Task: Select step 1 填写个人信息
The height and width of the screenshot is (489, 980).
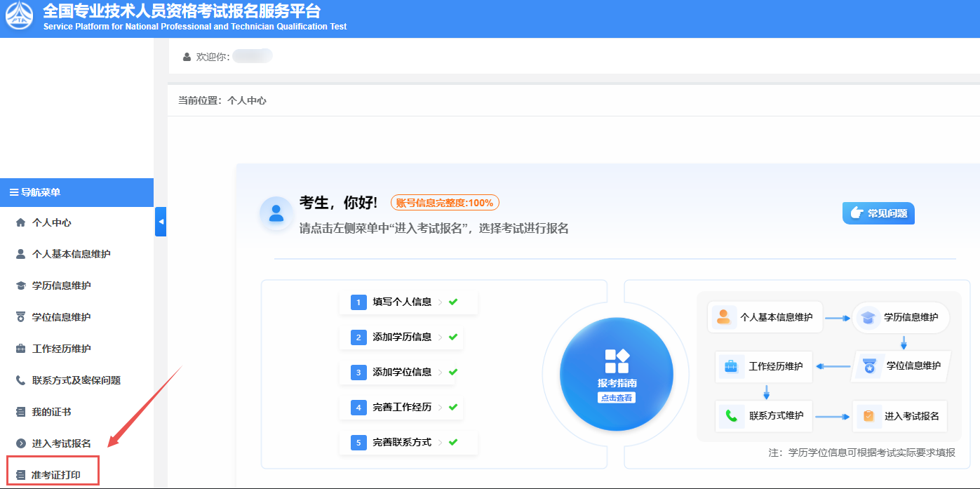Action: point(402,302)
